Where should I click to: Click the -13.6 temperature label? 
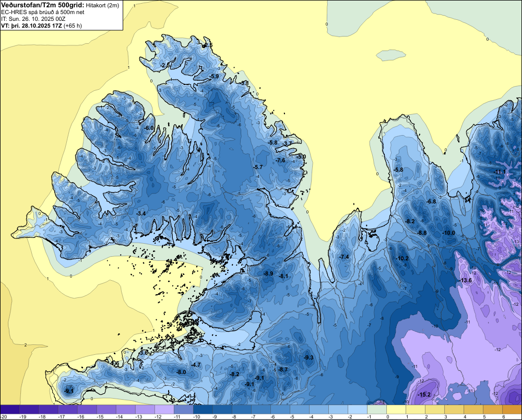click(x=466, y=281)
